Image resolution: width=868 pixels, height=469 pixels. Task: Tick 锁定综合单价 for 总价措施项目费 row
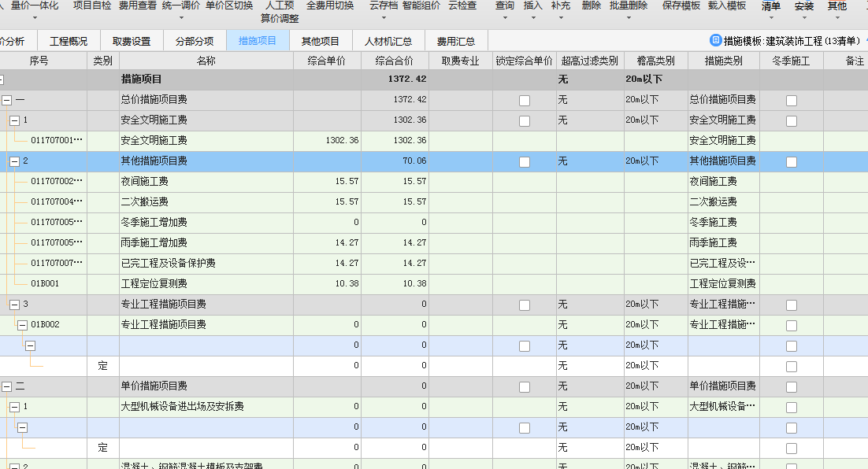[x=525, y=100]
